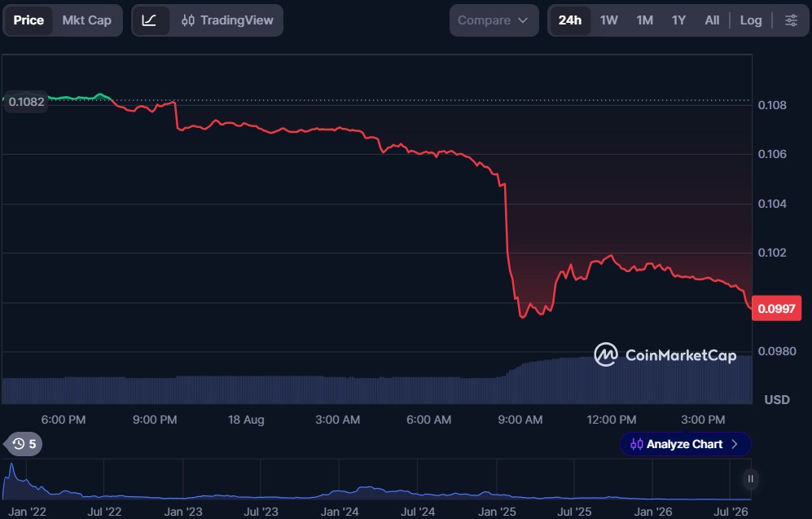Click Jul '23 on the range navigator
This screenshot has width=812, height=519.
point(261,512)
